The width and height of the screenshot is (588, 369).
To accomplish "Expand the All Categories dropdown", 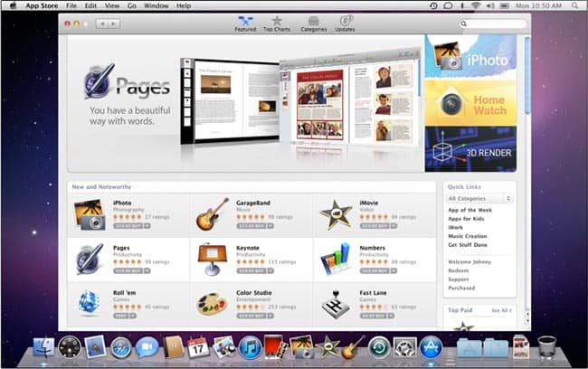I will pos(479,198).
